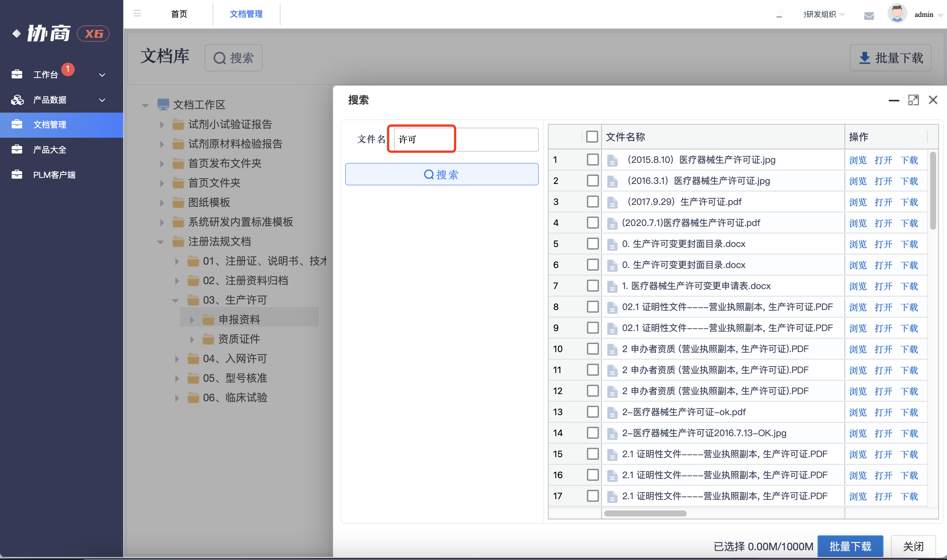Screen dimensions: 947x560
Task: Select the 05、型号核准 folder
Action: [x=234, y=378]
